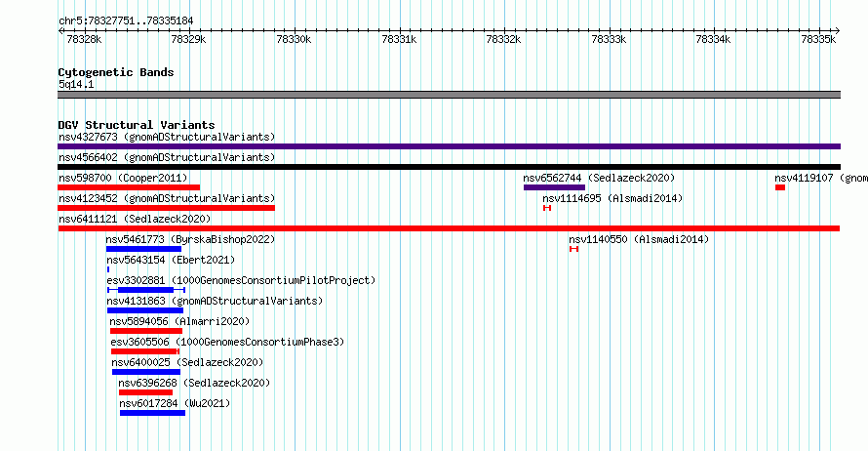Click the chr5:78327751..78335184 coordinates text
Viewport: 868px width, 451px height.
126,21
